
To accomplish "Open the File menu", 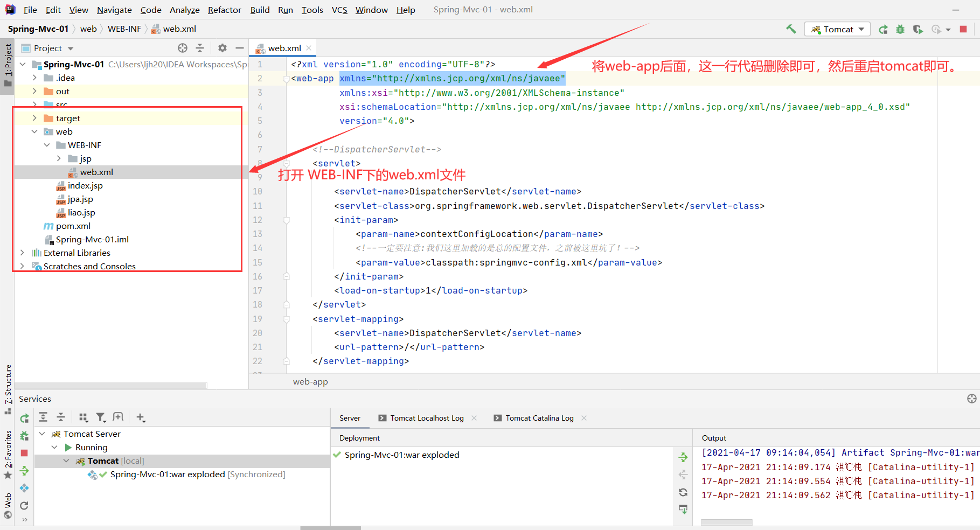I will coord(30,10).
